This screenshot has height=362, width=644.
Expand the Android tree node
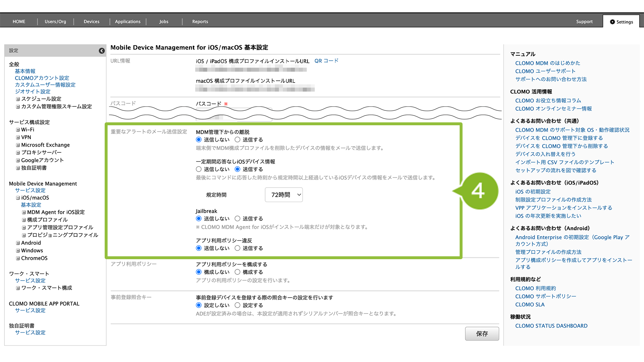coord(18,243)
